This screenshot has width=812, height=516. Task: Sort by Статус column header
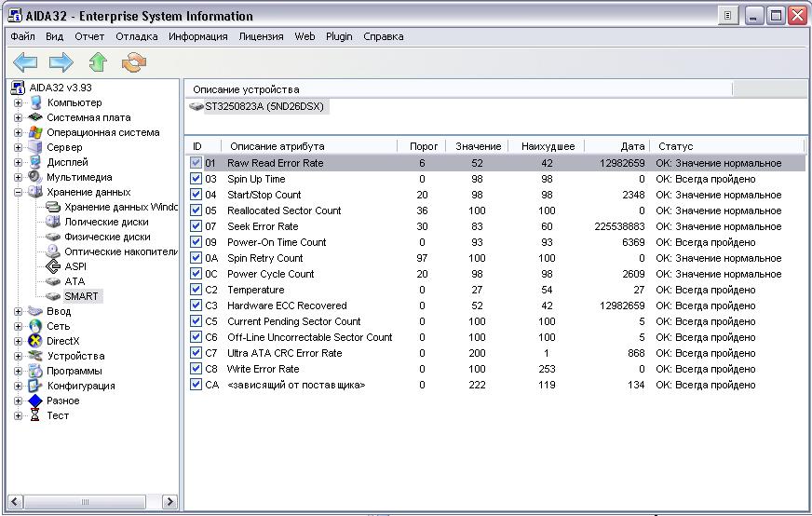[x=726, y=146]
